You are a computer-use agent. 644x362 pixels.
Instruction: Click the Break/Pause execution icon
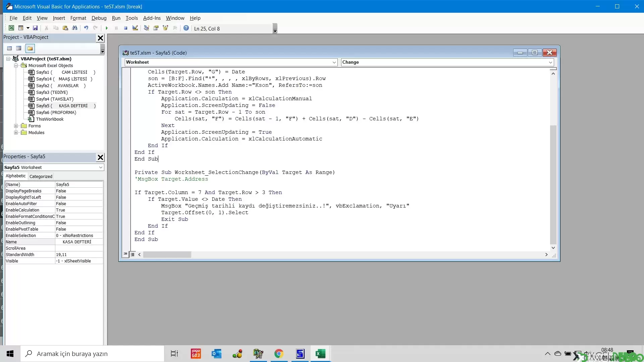coord(116,28)
